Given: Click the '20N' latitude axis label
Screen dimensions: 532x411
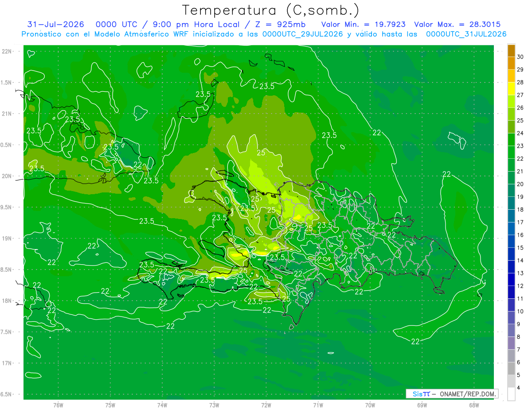Looking at the screenshot, I should (x=8, y=176).
